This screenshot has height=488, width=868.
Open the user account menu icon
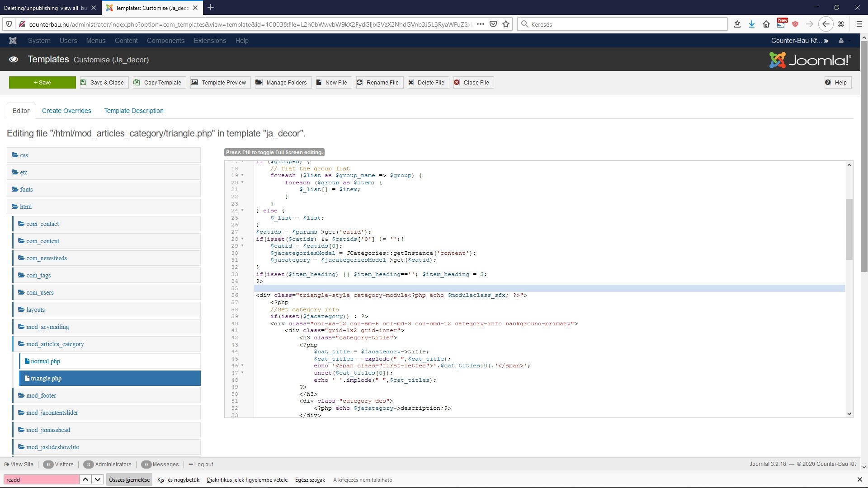841,41
